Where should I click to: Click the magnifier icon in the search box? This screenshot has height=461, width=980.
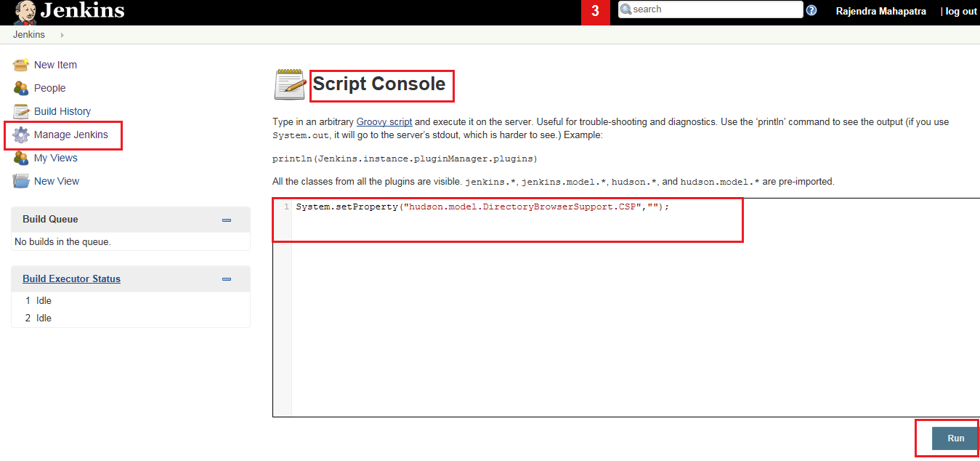coord(626,9)
